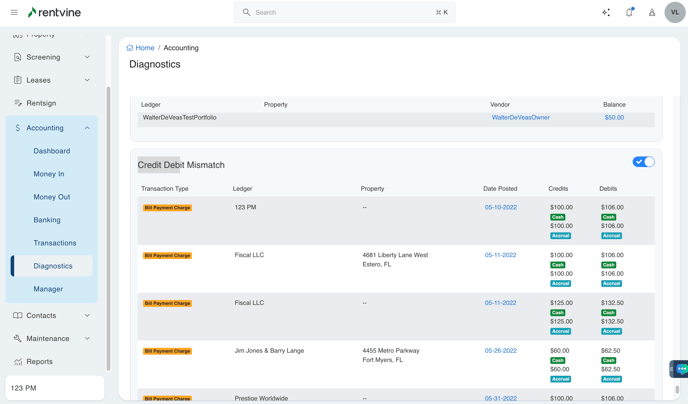Viewport: 688px width, 404px height.
Task: Open the 05-10-2022 date posted link
Action: point(500,208)
